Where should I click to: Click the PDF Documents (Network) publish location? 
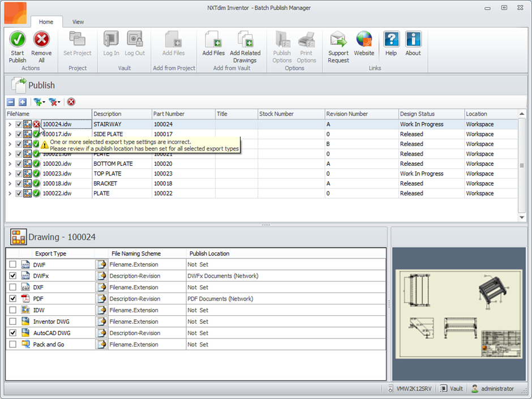[220, 299]
